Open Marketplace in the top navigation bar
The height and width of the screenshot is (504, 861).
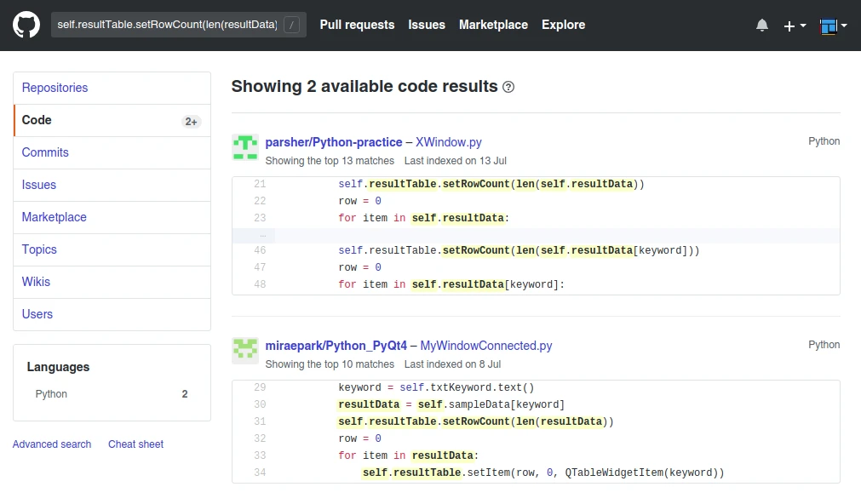pyautogui.click(x=493, y=25)
